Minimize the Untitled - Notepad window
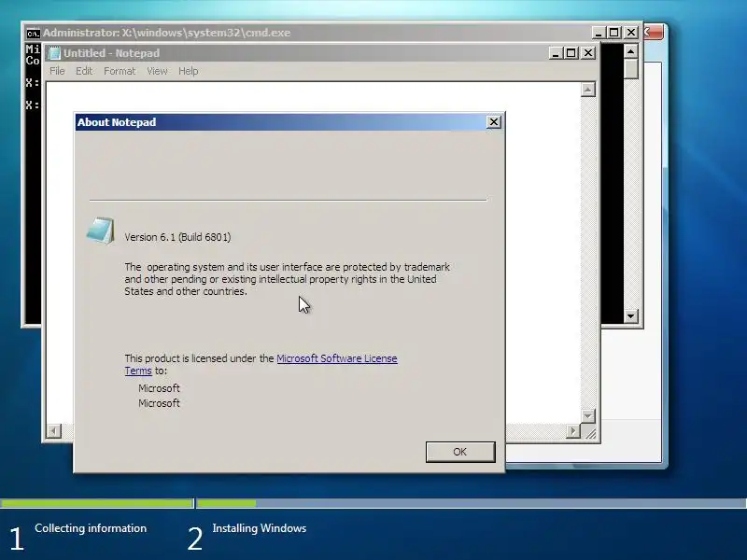747x560 pixels. tap(556, 53)
